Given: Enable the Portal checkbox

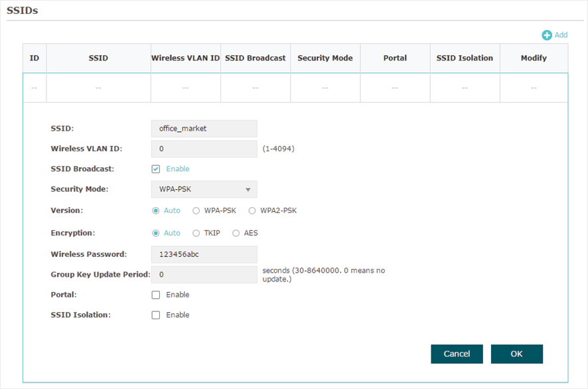Looking at the screenshot, I should pyautogui.click(x=155, y=295).
